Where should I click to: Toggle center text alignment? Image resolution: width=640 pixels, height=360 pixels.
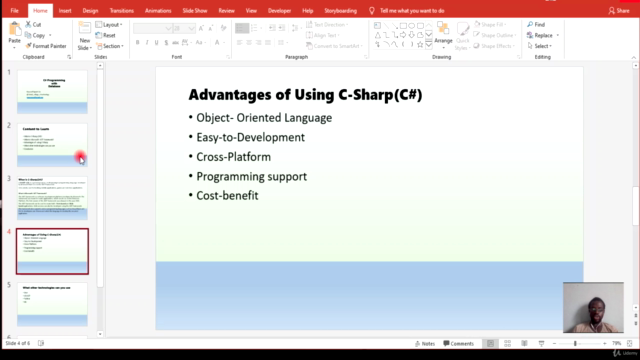(249, 42)
